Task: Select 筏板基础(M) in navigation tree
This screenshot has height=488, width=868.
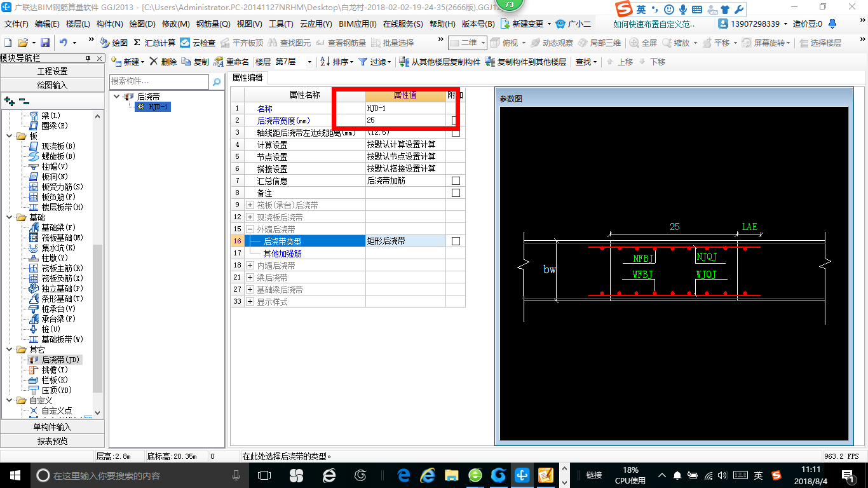Action: tap(62, 238)
